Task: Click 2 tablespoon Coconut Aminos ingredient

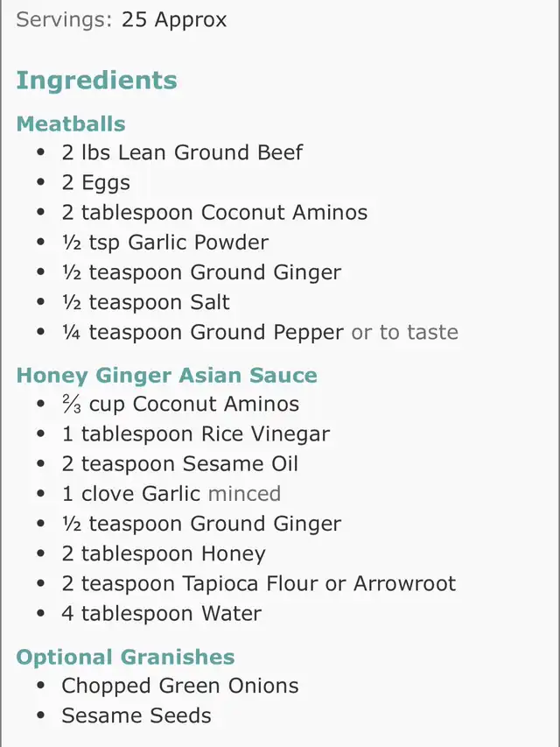Action: point(214,213)
